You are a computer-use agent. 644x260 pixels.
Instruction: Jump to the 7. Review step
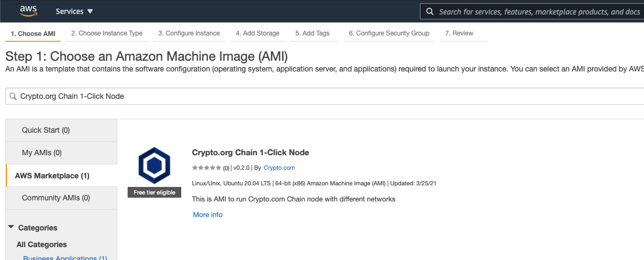[459, 33]
